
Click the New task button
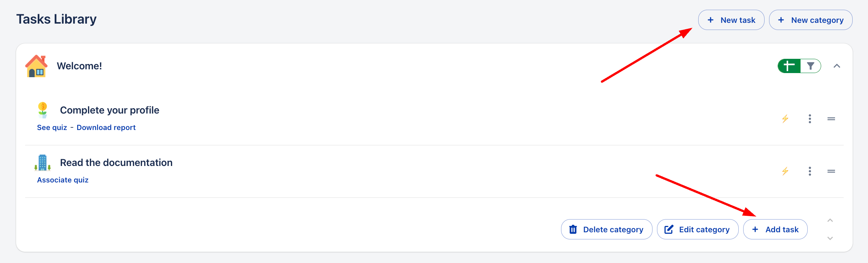[731, 20]
